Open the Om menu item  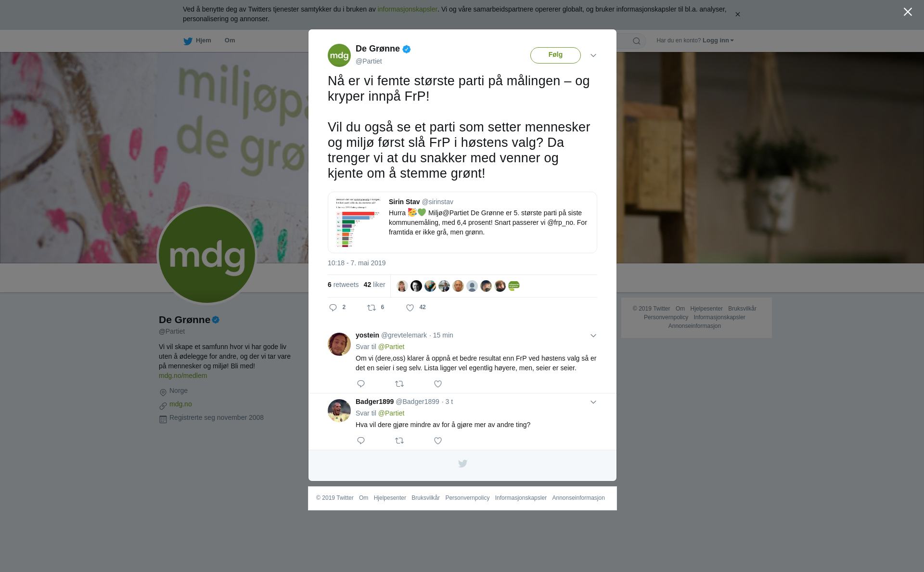coord(230,40)
